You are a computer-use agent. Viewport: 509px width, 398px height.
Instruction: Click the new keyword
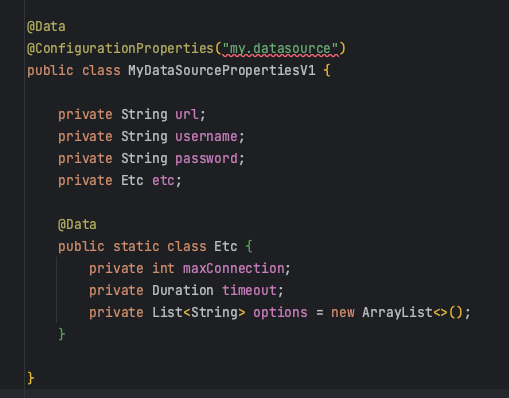tap(342, 313)
